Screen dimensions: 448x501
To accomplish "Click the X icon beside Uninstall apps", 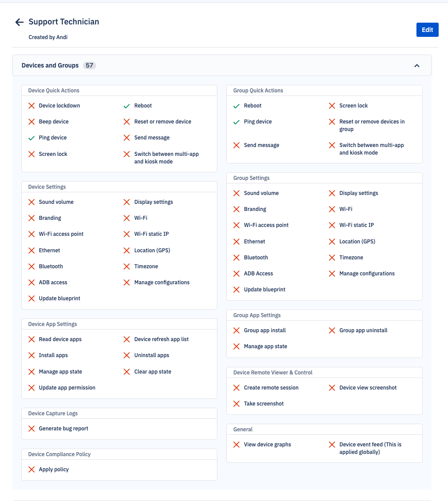I will [127, 355].
